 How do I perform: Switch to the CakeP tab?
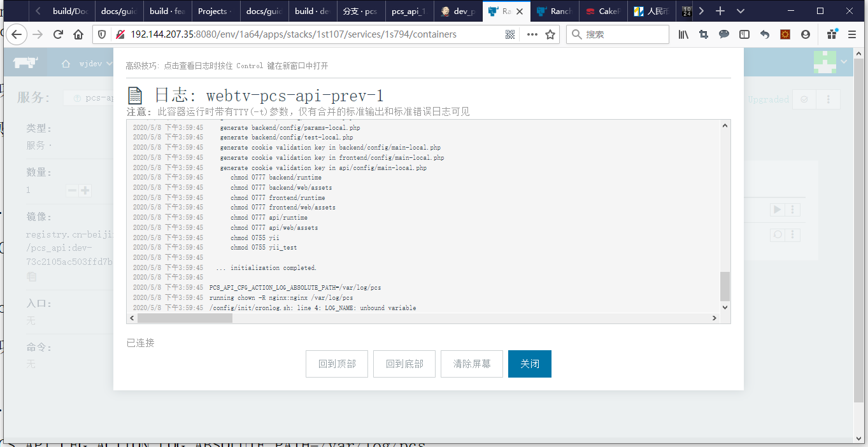click(x=603, y=11)
